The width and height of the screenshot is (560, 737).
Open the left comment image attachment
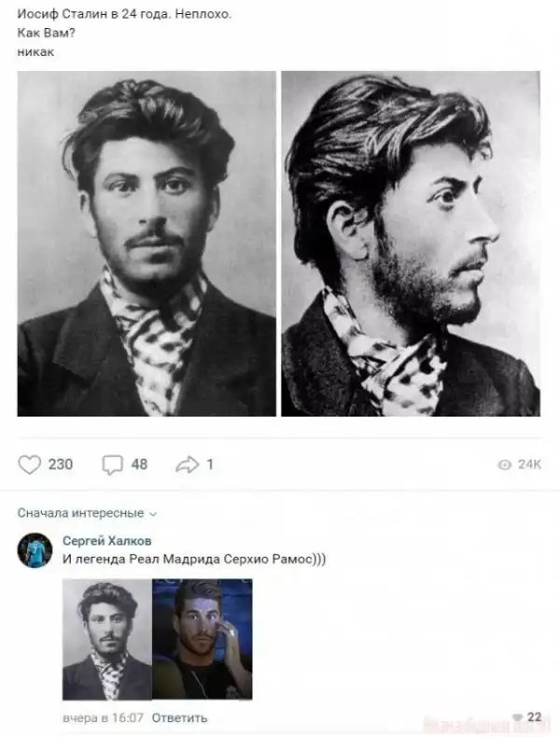(107, 639)
